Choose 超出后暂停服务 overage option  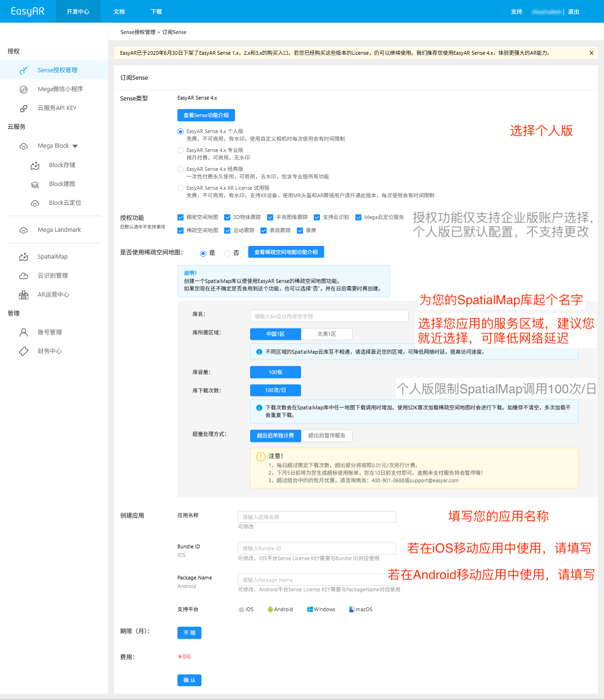coord(327,436)
